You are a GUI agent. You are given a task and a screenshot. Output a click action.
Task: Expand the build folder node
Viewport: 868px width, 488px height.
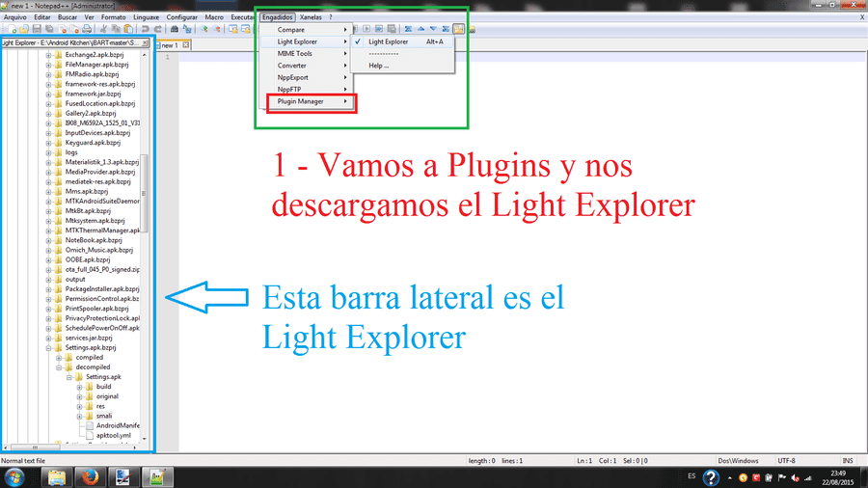[x=79, y=387]
